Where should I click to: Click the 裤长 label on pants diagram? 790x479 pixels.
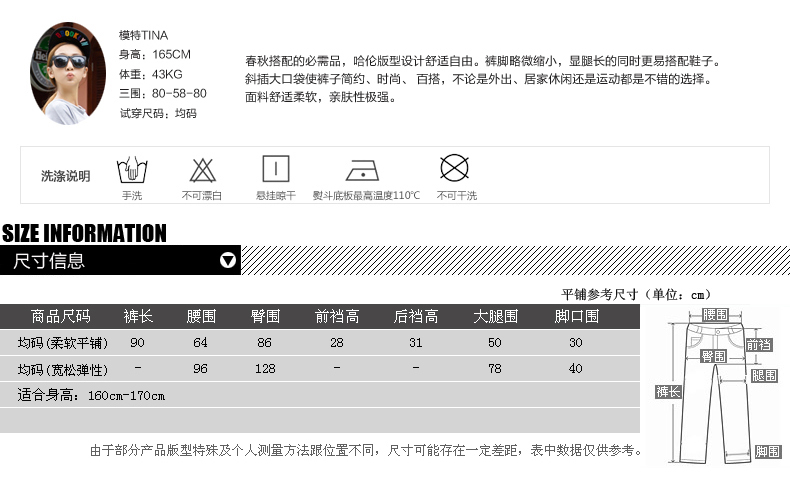click(668, 392)
